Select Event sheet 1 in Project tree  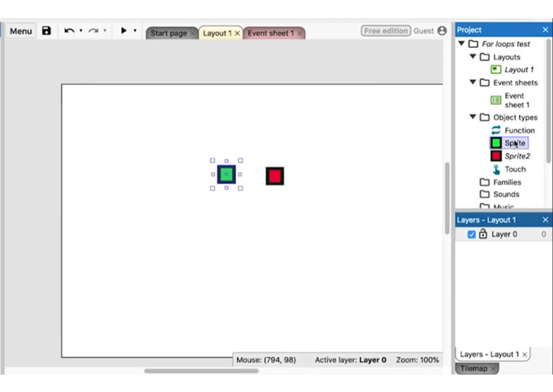tap(517, 100)
